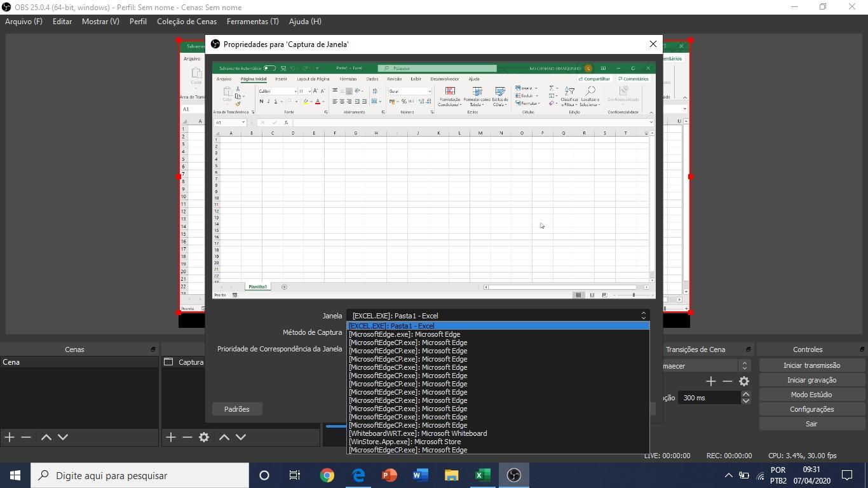This screenshot has width=868, height=488.
Task: Add a transition with the plus icon in Transições de Cena
Action: [710, 381]
